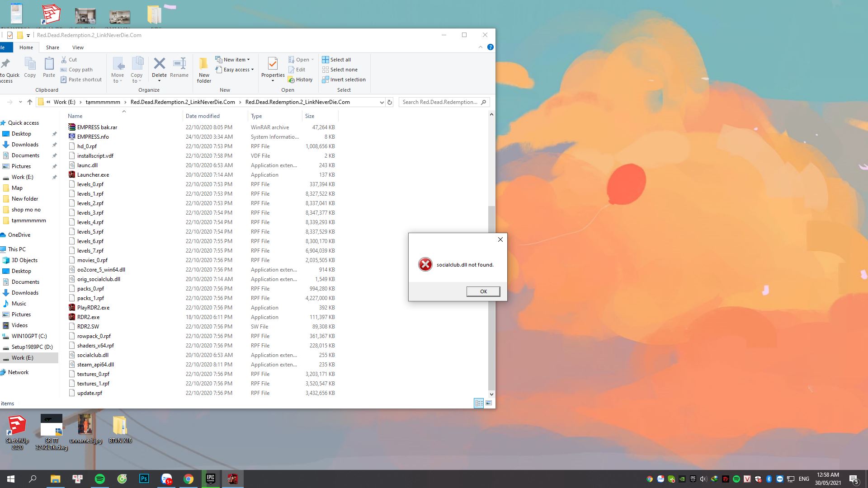Click OK to dismiss socialclub.dll error
The width and height of the screenshot is (868, 488).
pyautogui.click(x=483, y=291)
